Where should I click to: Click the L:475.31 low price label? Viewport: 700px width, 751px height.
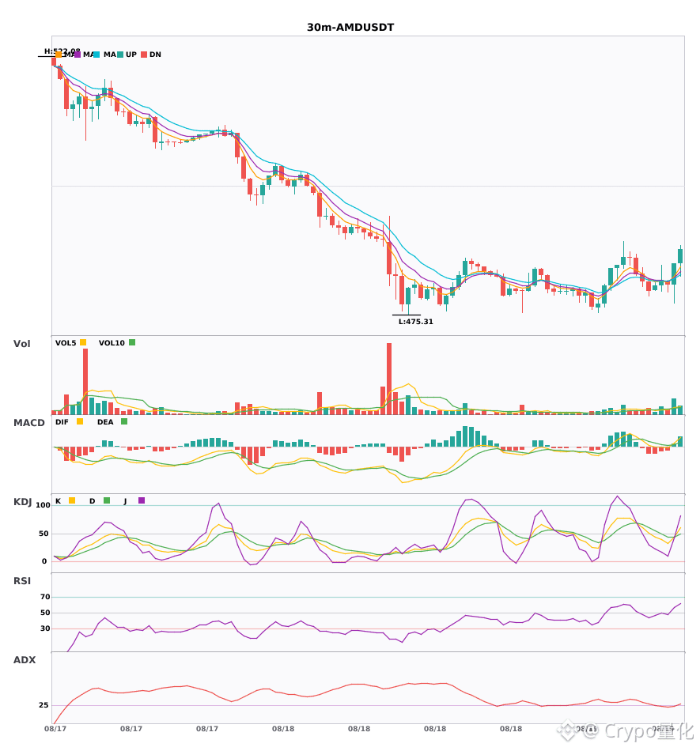point(416,322)
